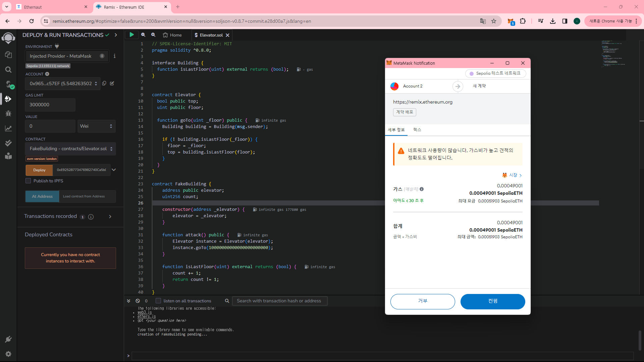Open the ethers.js library link in terminal
Image resolution: width=644 pixels, height=362 pixels.
coord(147,316)
